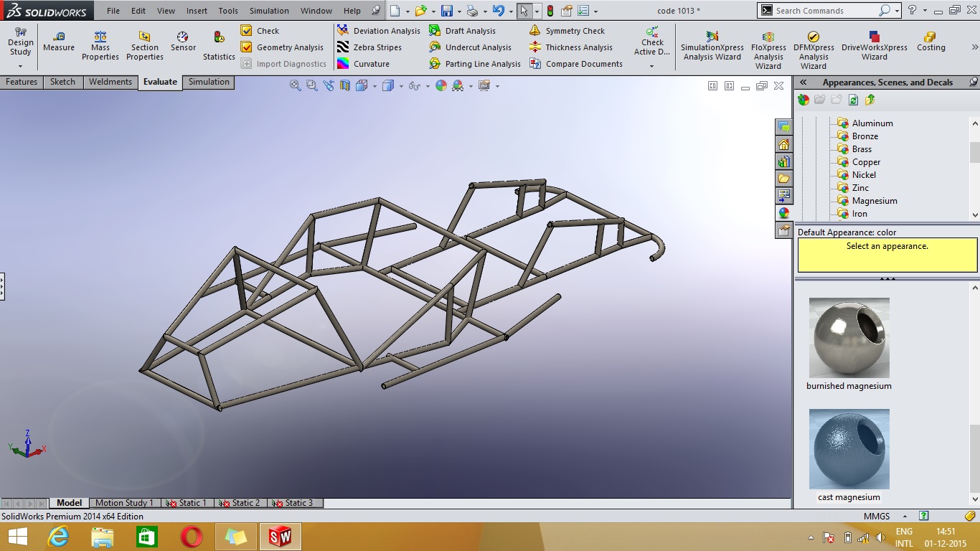The height and width of the screenshot is (551, 980).
Task: Open the Design Study dropdown arrow
Action: pos(20,66)
